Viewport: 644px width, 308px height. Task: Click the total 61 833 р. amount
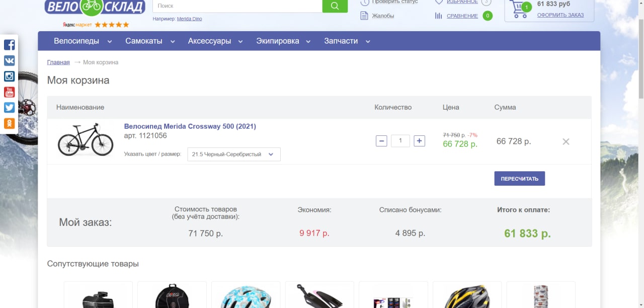click(527, 234)
